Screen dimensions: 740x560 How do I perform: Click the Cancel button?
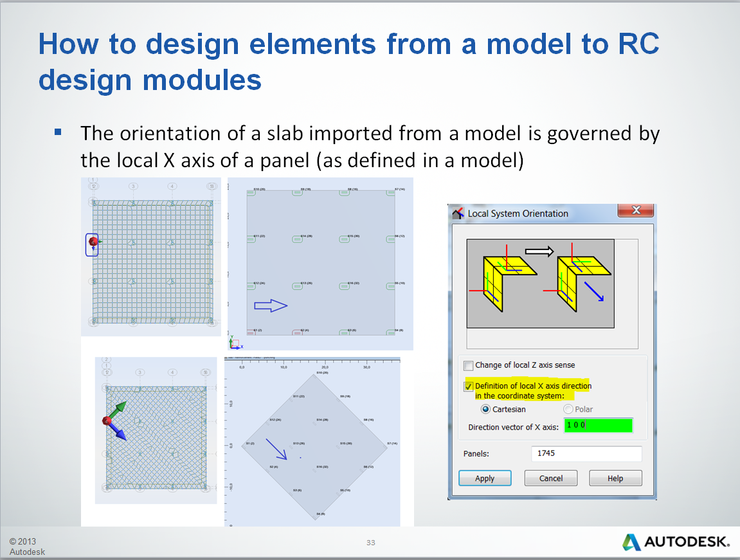coord(551,478)
